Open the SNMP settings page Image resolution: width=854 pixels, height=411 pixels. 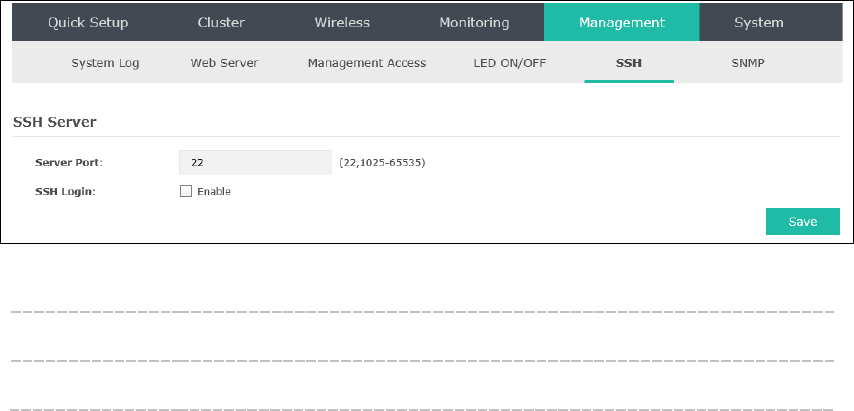pos(748,63)
